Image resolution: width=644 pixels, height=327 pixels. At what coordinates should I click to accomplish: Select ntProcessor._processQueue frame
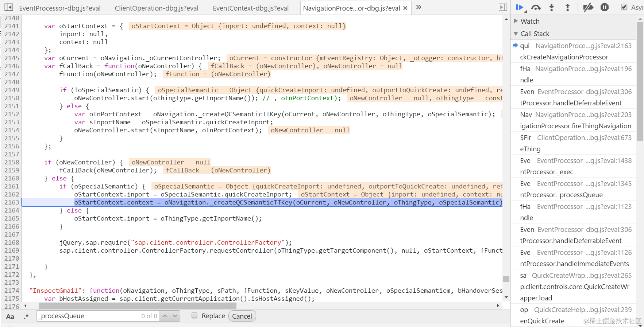click(574, 189)
